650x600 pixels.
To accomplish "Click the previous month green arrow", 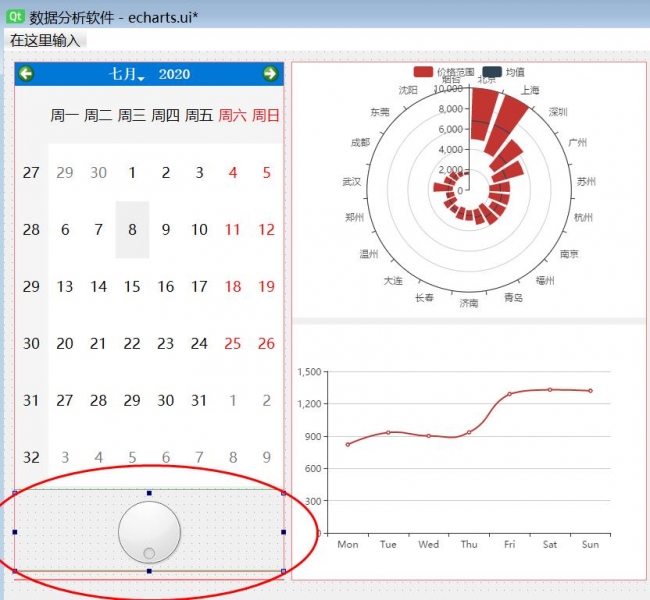I will (27, 74).
